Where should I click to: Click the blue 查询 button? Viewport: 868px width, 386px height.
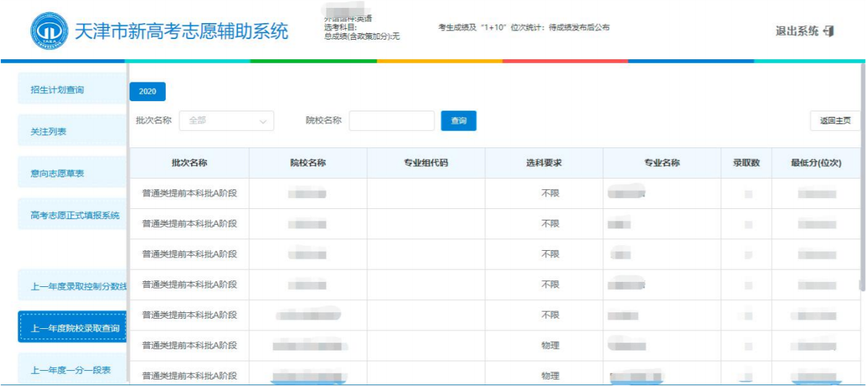coord(459,121)
